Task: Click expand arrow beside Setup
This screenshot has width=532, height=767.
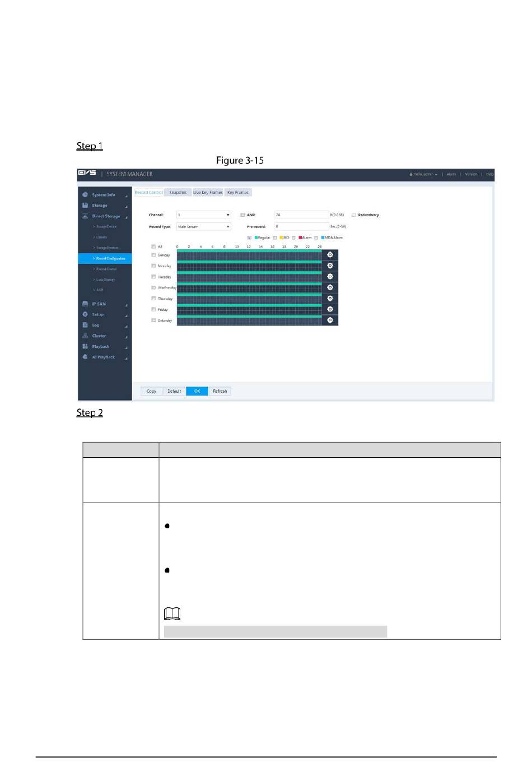Action: (x=127, y=316)
